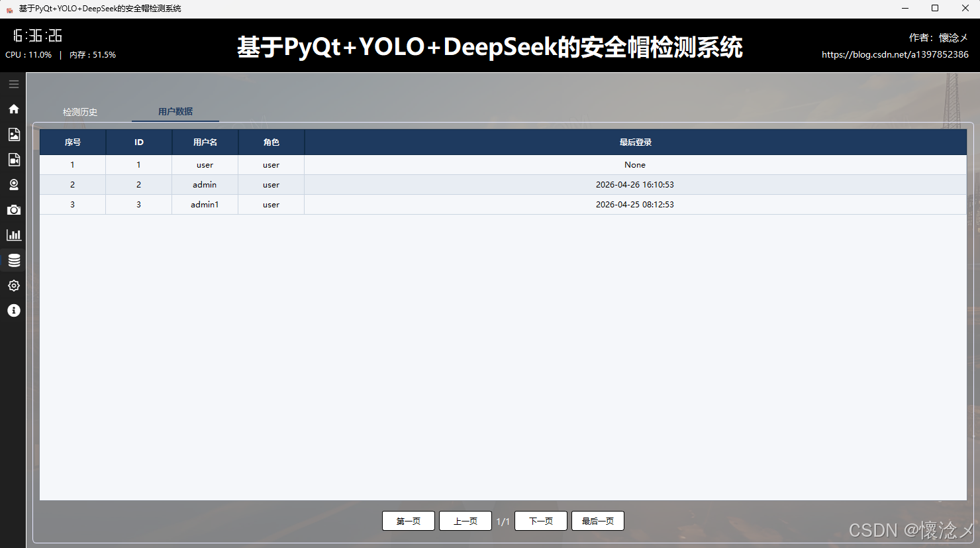Switch to the 用户数据 tab
The image size is (980, 548).
coord(175,111)
